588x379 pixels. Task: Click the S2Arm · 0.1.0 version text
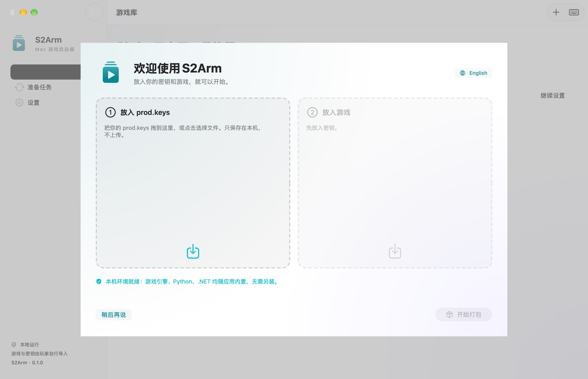pos(27,363)
